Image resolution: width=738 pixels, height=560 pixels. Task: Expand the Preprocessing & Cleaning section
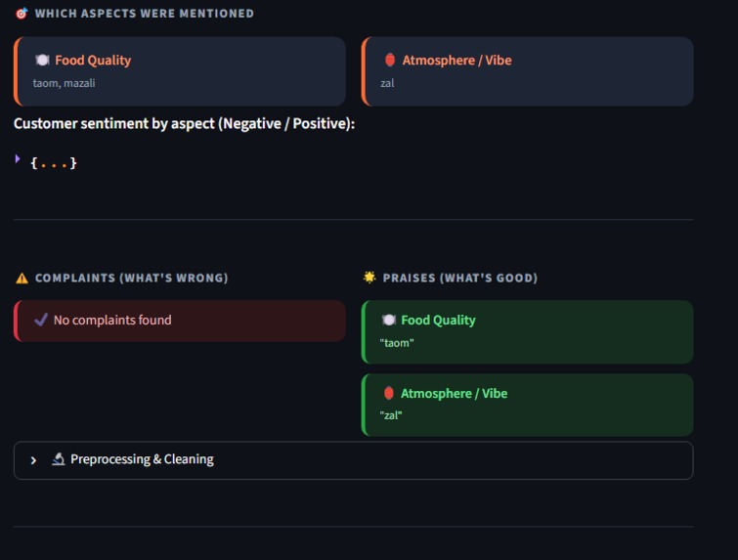click(x=353, y=460)
